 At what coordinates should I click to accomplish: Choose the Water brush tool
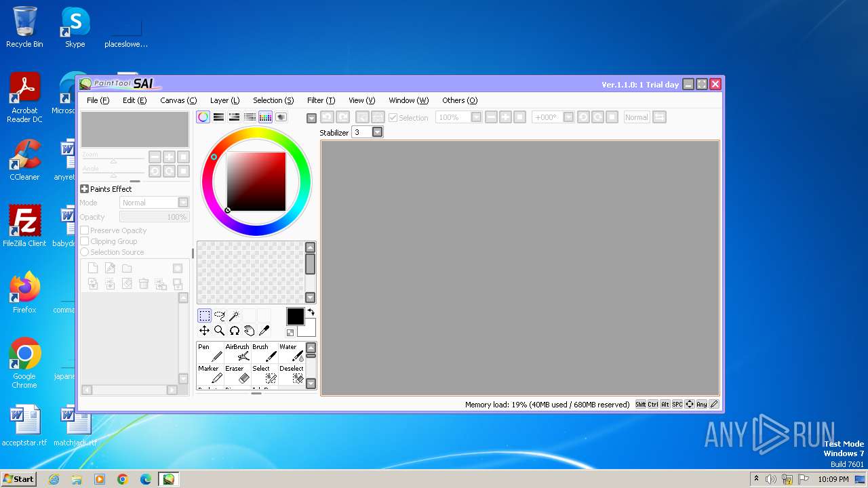(292, 352)
